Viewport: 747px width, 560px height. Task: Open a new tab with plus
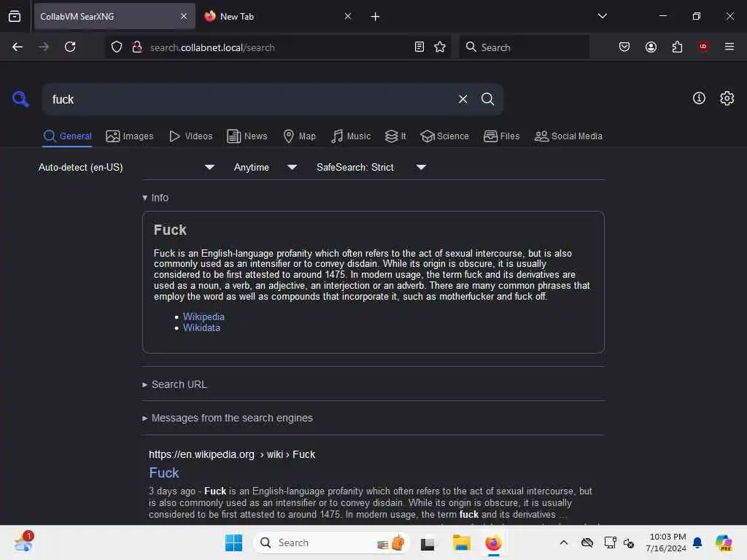[x=375, y=17]
